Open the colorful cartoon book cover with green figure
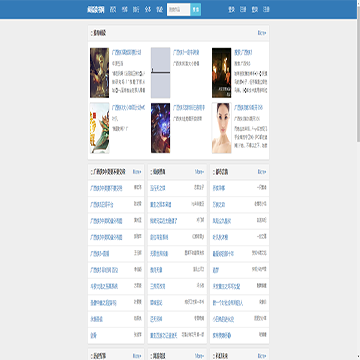The height and width of the screenshot is (360, 360). (99, 128)
